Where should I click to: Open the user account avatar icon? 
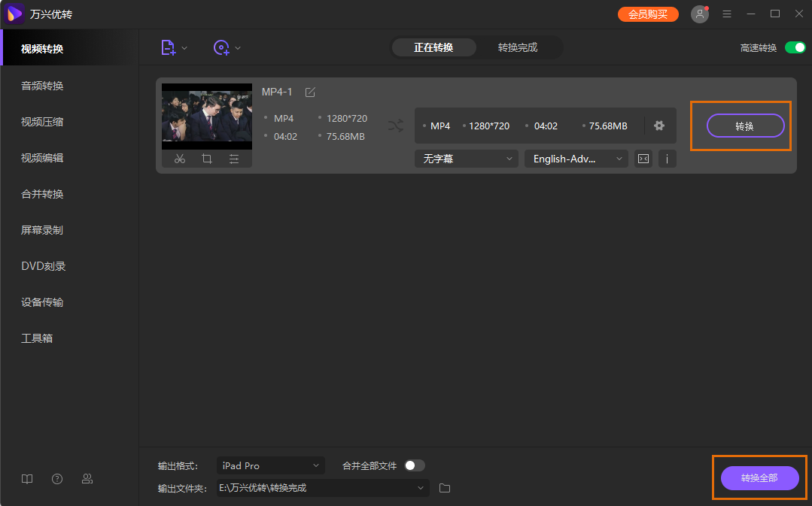(700, 14)
